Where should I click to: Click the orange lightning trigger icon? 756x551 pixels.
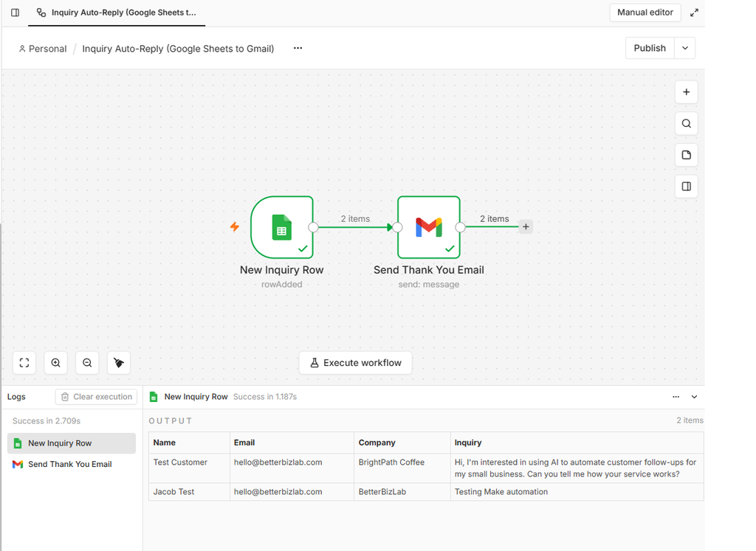coord(235,226)
